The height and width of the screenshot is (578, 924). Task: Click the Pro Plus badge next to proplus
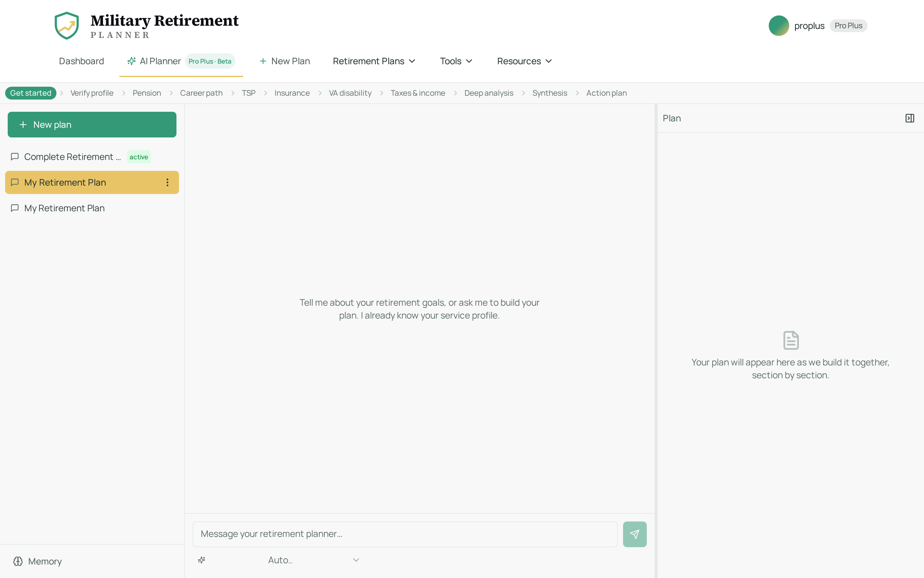coord(848,26)
